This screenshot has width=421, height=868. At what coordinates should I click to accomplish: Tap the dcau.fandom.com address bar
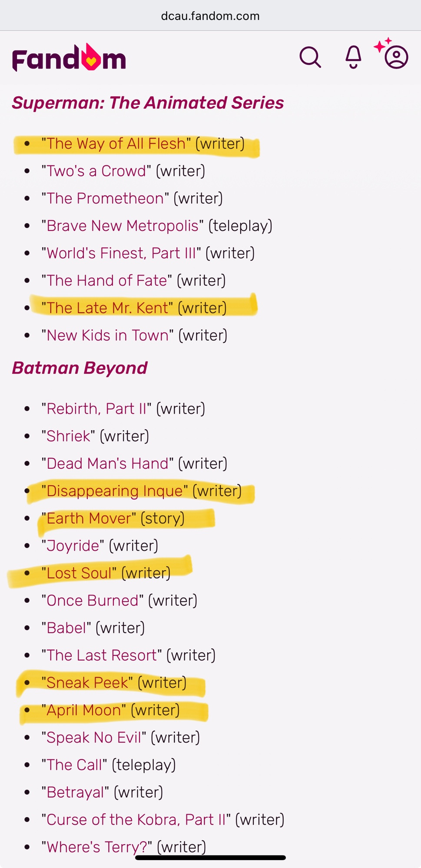(210, 16)
